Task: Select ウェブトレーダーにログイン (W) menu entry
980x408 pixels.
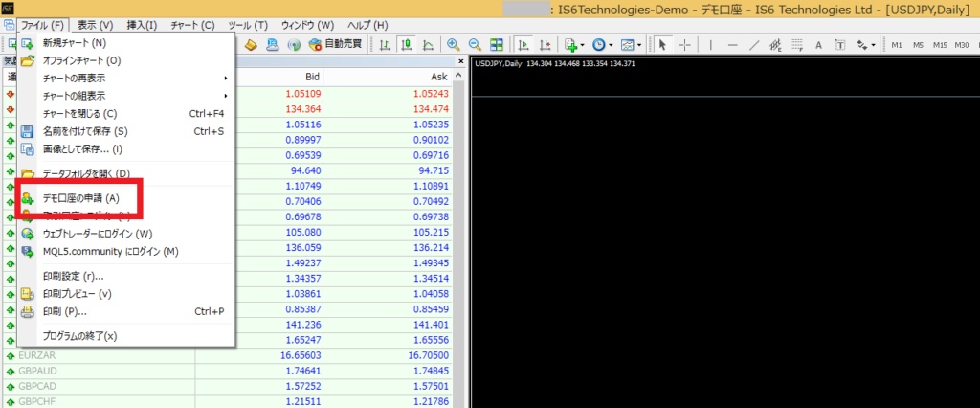Action: click(125, 234)
